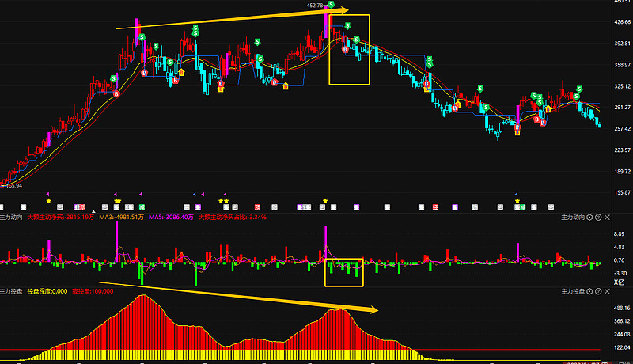This screenshot has height=364, width=633.
Task: Select yellow star under the rightmost blue flag
Action: tap(517, 201)
